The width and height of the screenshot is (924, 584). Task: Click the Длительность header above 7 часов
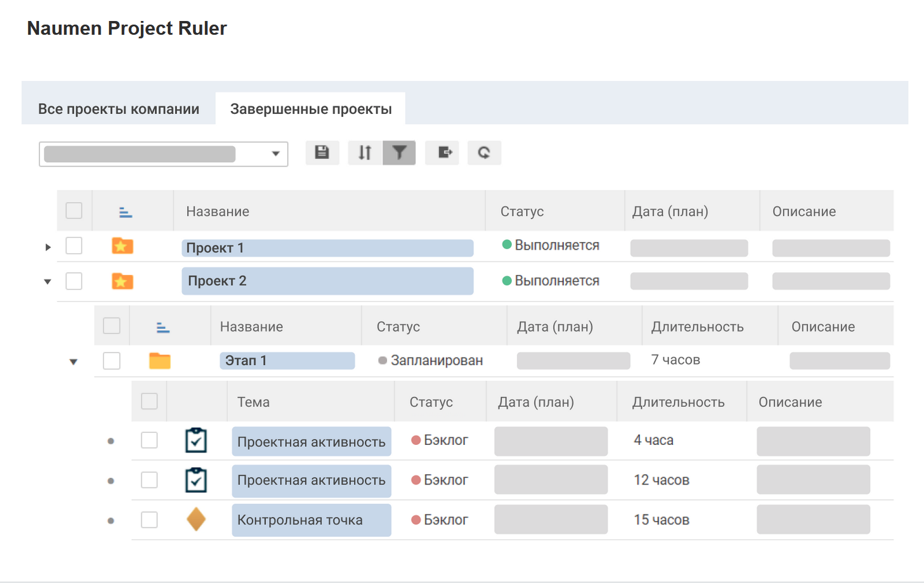point(697,326)
